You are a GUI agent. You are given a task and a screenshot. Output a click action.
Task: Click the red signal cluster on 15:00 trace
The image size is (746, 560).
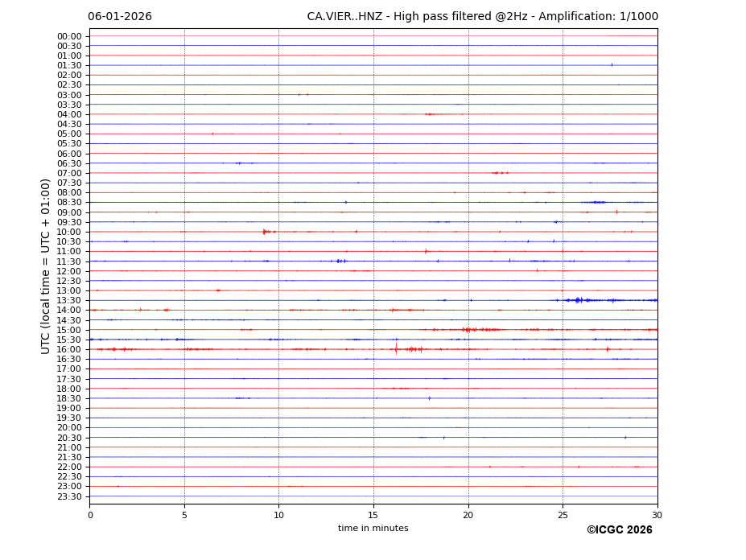tap(475, 329)
